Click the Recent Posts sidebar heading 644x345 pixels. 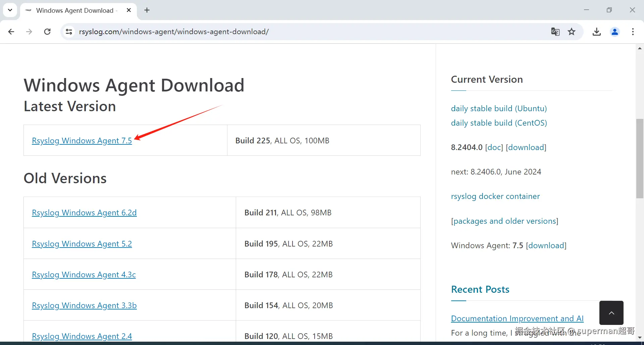click(480, 289)
